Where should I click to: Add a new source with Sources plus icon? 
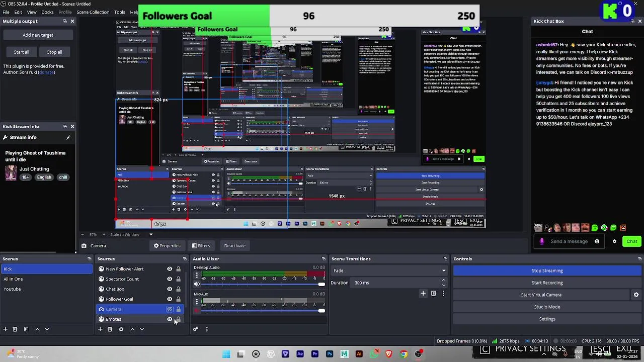[x=100, y=329]
